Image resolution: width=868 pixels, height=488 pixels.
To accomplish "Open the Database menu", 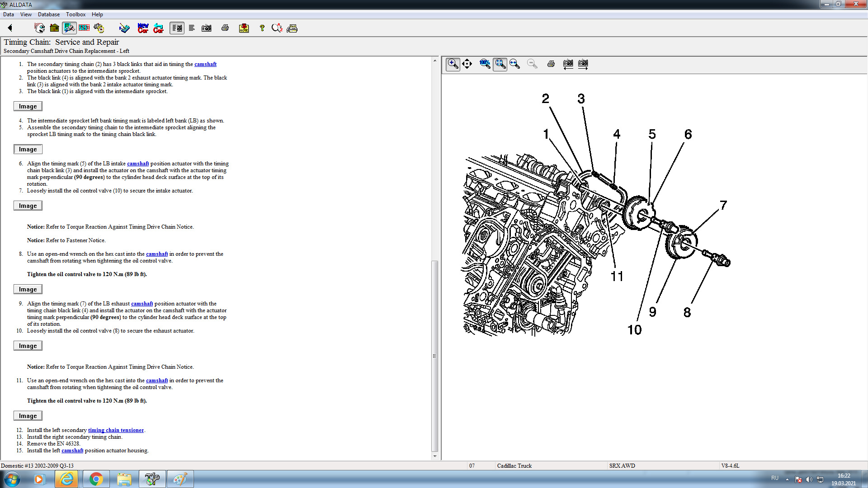I will [48, 14].
